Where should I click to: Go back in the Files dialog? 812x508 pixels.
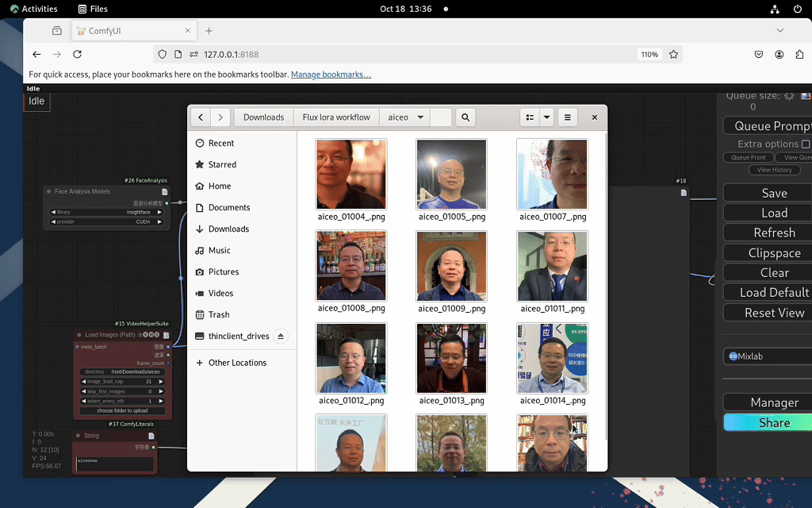coord(201,117)
